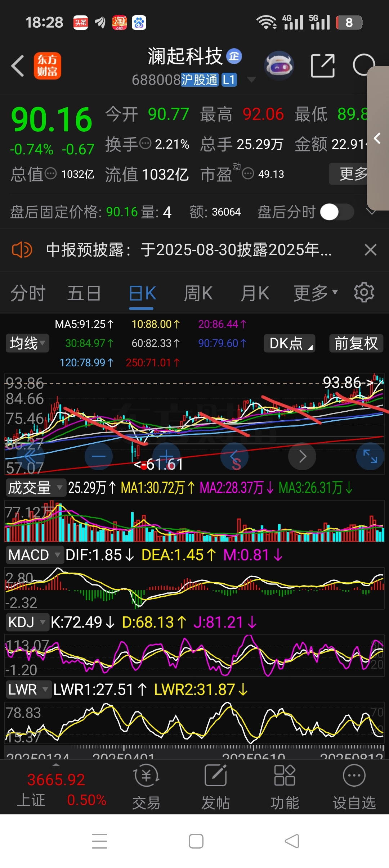Open 均线 indicator dropdown
389x868 pixels.
[27, 343]
